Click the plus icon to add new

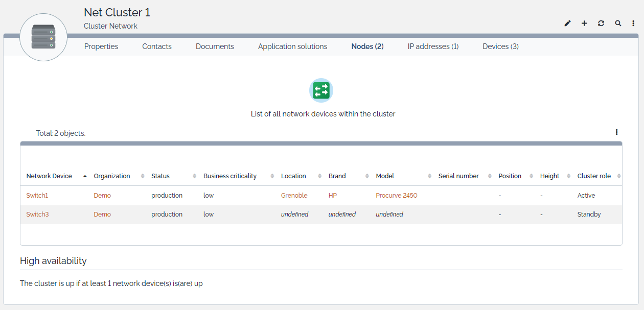[x=584, y=23]
